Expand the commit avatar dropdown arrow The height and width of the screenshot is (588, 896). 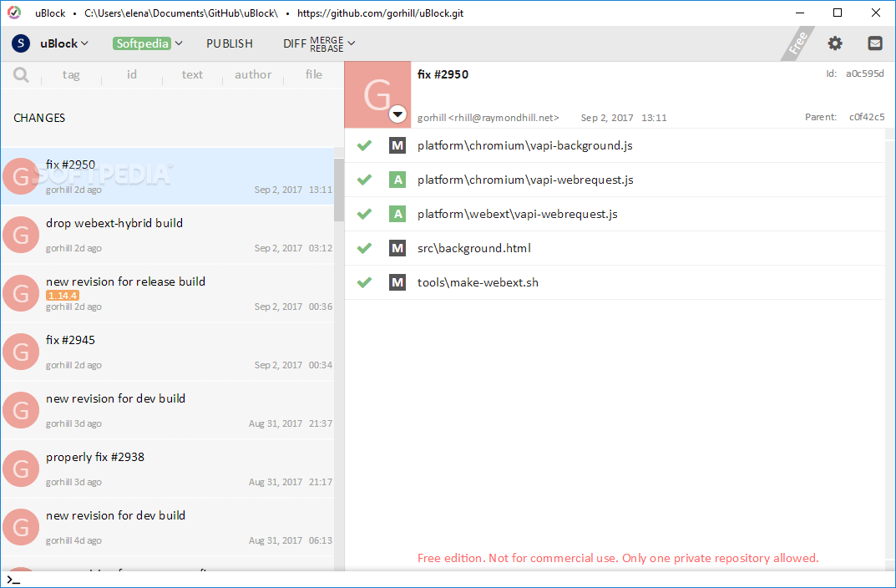(397, 114)
